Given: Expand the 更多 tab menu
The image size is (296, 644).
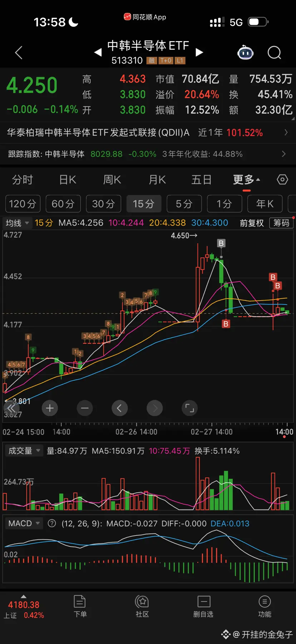Looking at the screenshot, I should (246, 180).
